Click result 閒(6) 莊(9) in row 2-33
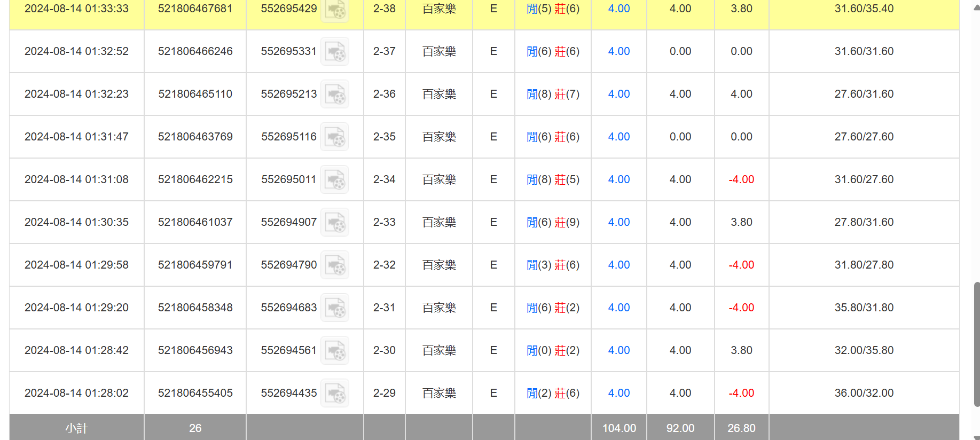Screen dimensions: 980x440 click(553, 222)
